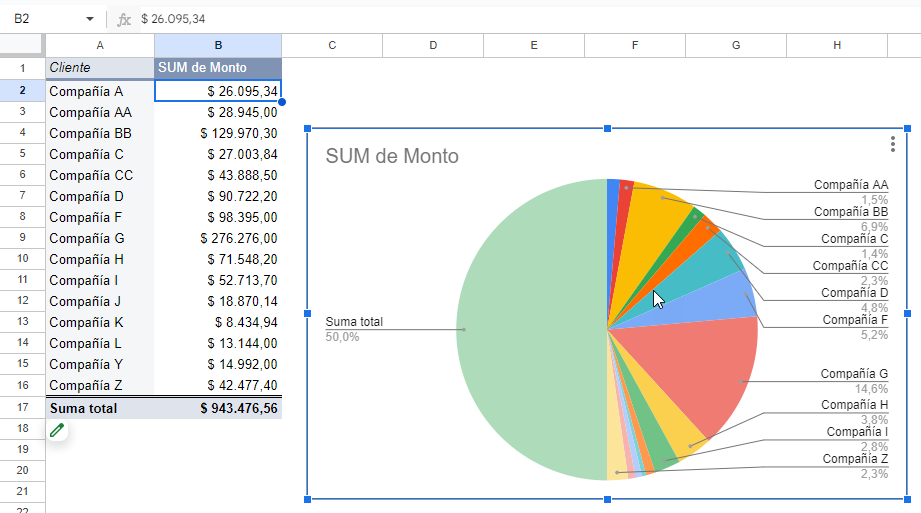Select cell Compañía A
The height and width of the screenshot is (513, 921).
coord(100,91)
